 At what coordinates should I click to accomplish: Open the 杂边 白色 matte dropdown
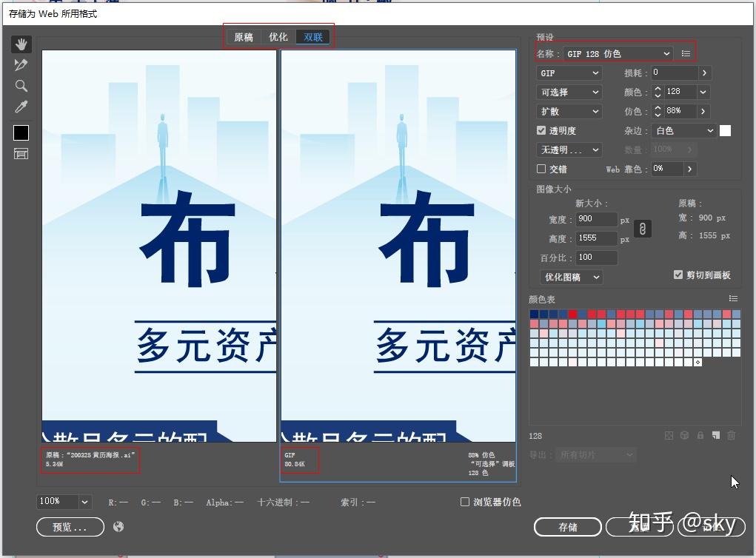point(683,130)
